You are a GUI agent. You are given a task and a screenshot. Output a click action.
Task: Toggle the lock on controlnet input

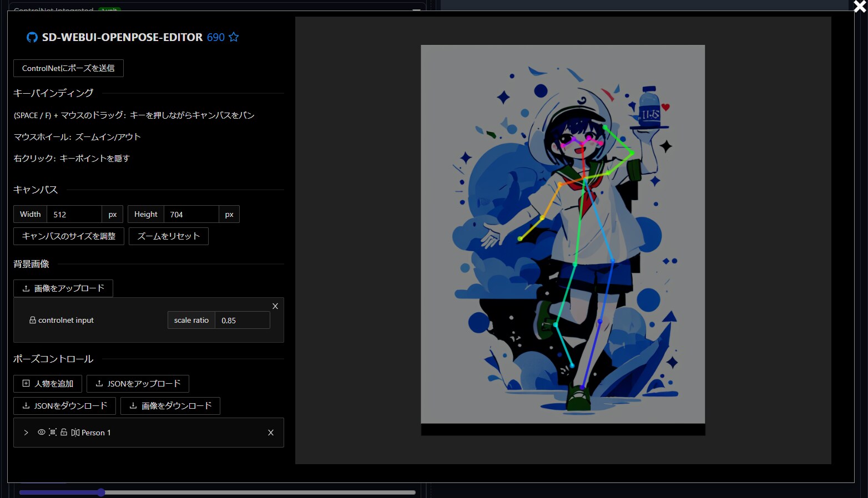pos(33,320)
